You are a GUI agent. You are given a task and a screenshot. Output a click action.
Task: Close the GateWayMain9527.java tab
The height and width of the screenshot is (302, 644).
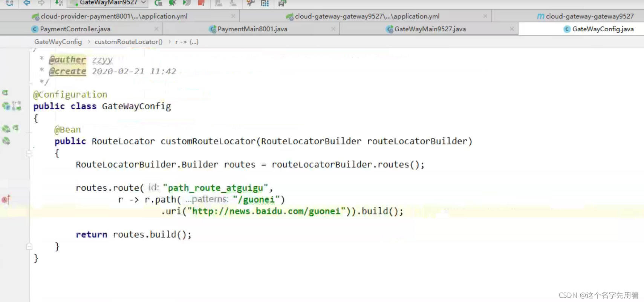(x=512, y=29)
